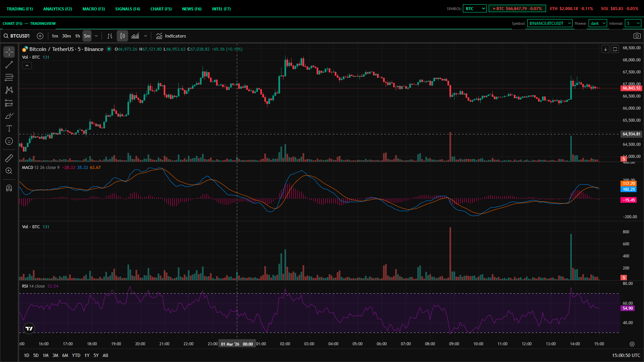Collapse the indicator legend chevron
Image resolution: width=644 pixels, height=362 pixels.
(27, 66)
